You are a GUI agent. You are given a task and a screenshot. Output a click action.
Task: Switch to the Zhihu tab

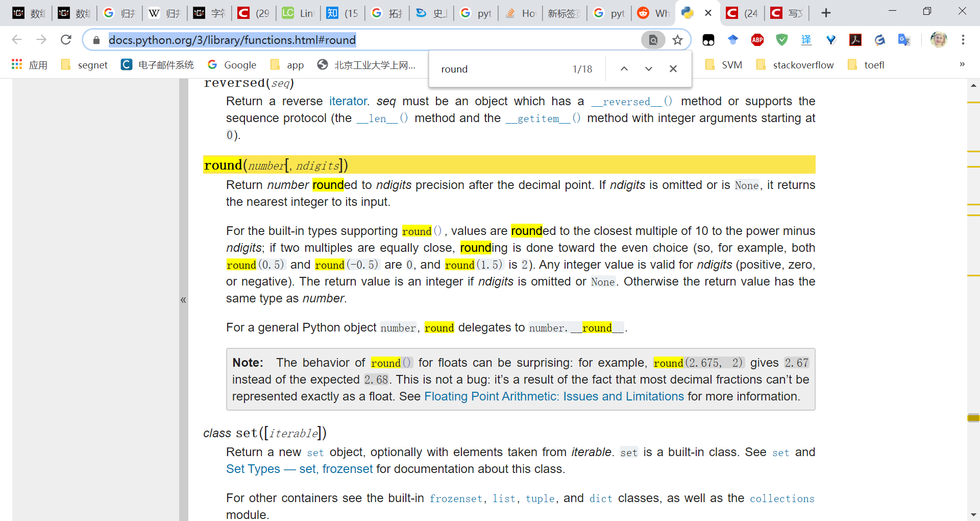click(x=341, y=13)
